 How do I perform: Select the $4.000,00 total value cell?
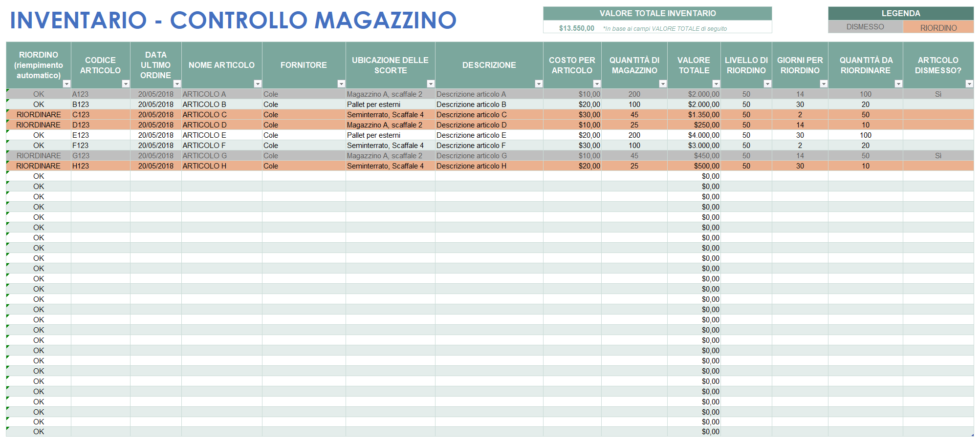(694, 135)
